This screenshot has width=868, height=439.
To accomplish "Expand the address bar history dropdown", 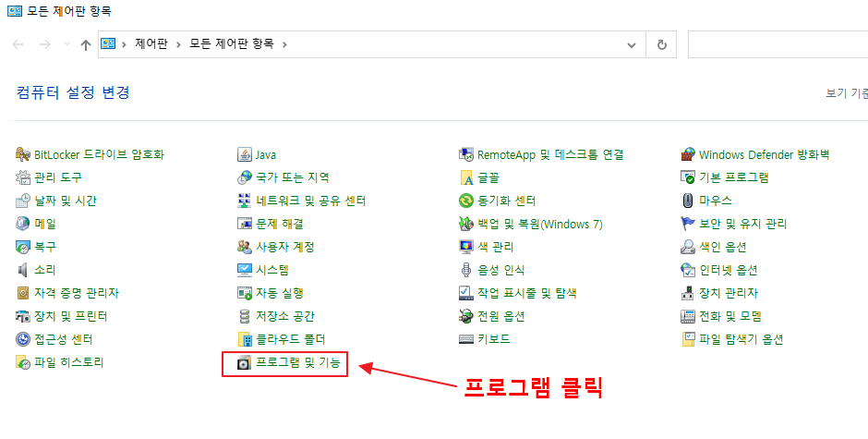I will pyautogui.click(x=631, y=45).
